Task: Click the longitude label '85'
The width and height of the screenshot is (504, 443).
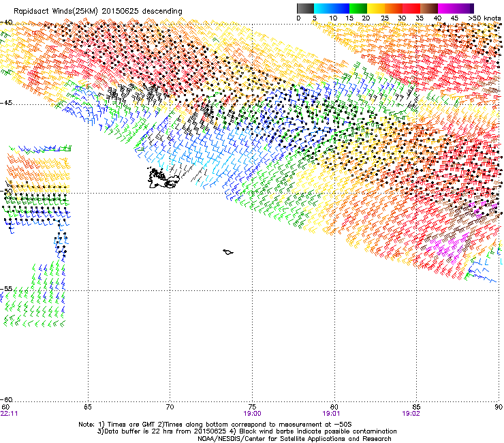Action: tap(416, 407)
